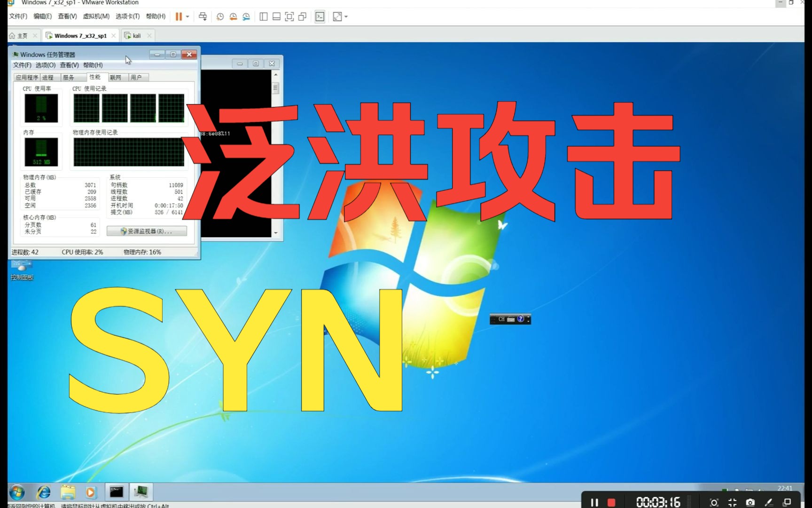Switch to Unity mode
Image resolution: width=812 pixels, height=508 pixels.
point(303,16)
